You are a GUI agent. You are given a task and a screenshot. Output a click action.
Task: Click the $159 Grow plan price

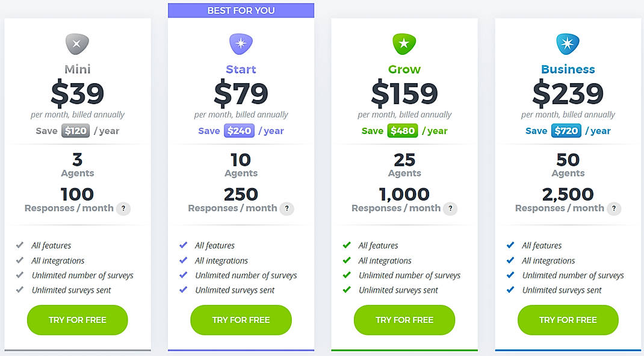(404, 93)
